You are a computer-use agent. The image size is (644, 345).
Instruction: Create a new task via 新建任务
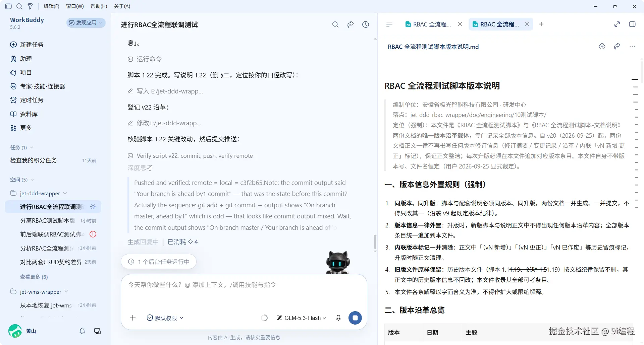[27, 45]
